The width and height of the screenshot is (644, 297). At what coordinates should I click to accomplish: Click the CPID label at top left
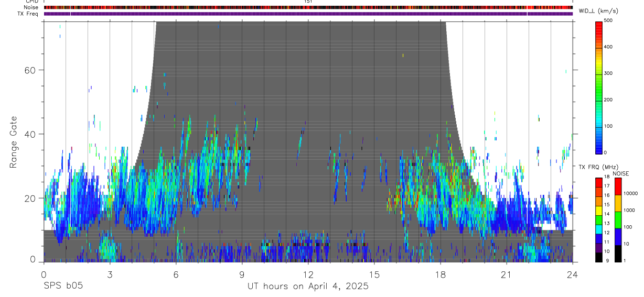coord(31,2)
